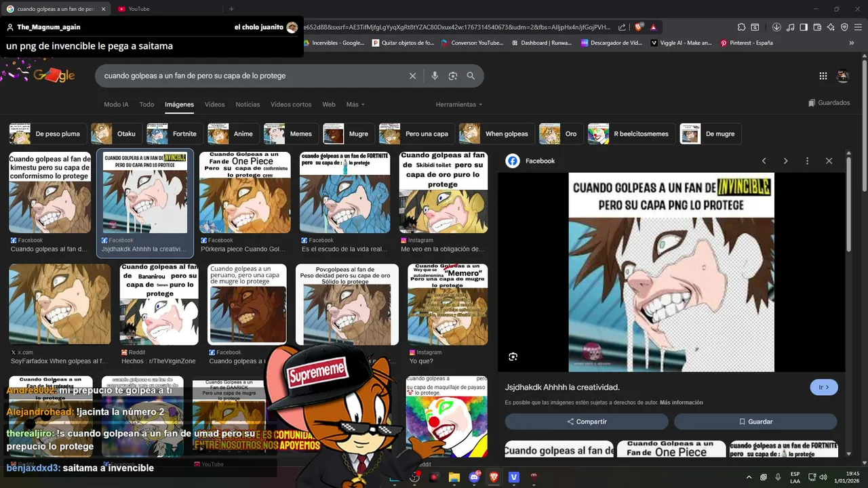Open Brave VPN shield icon

tap(844, 27)
